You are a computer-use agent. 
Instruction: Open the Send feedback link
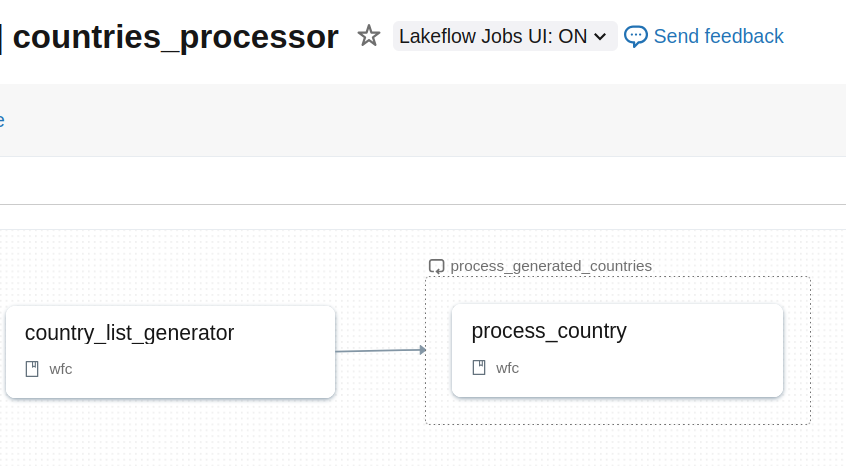[x=718, y=37]
